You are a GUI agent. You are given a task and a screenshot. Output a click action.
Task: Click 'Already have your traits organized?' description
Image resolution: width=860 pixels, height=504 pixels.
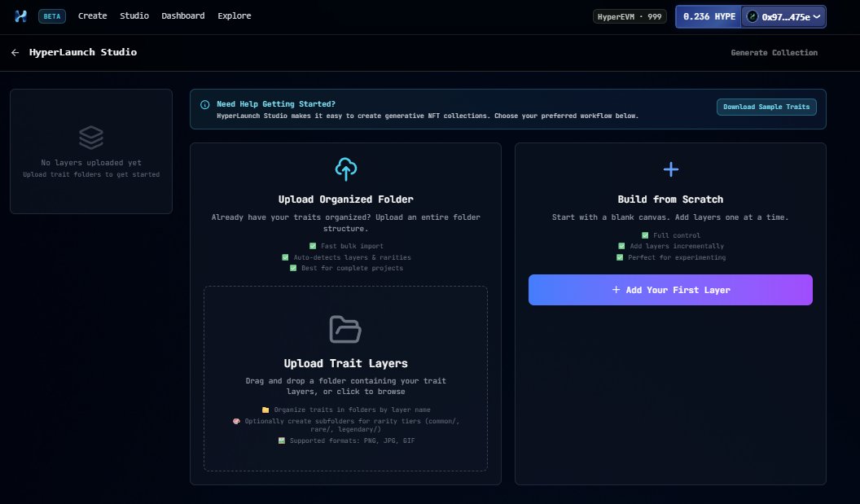[x=345, y=222]
